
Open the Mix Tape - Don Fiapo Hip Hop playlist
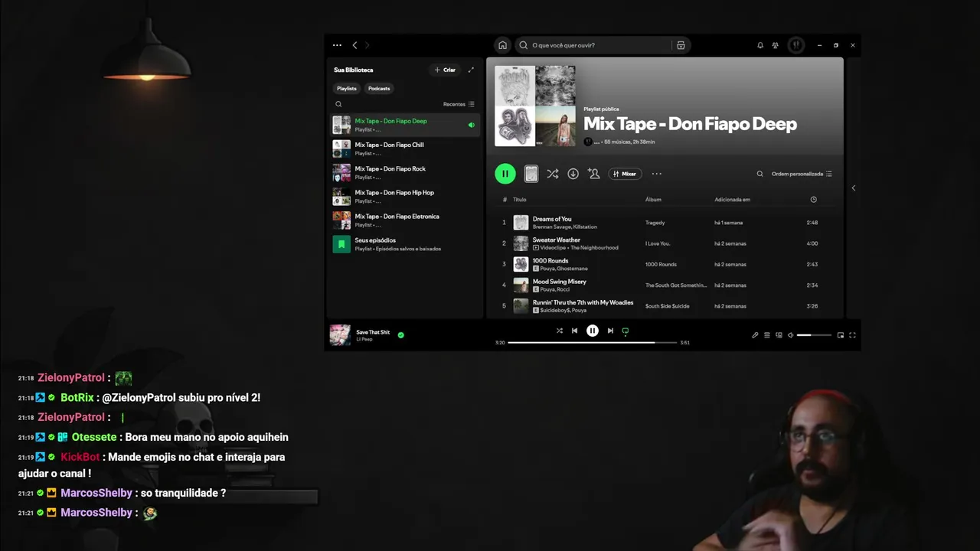[x=404, y=196]
